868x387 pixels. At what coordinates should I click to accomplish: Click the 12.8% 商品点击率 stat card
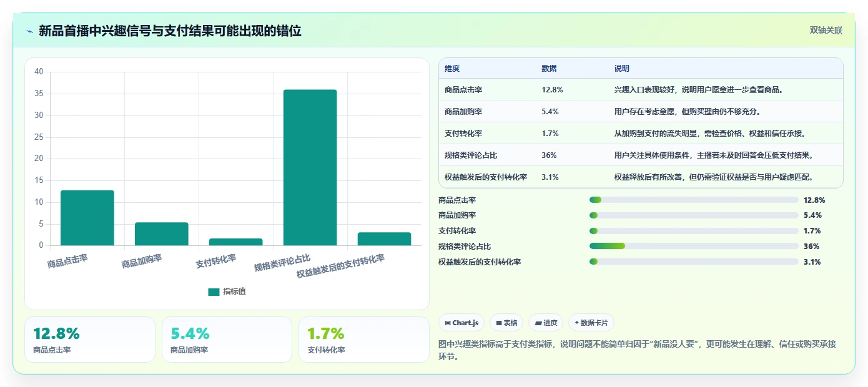pos(90,340)
